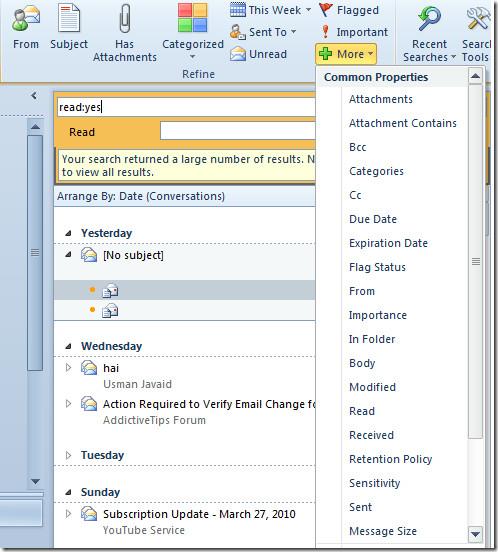This screenshot has width=498, height=552.
Task: Collapse the Yesterday group
Action: 68,233
